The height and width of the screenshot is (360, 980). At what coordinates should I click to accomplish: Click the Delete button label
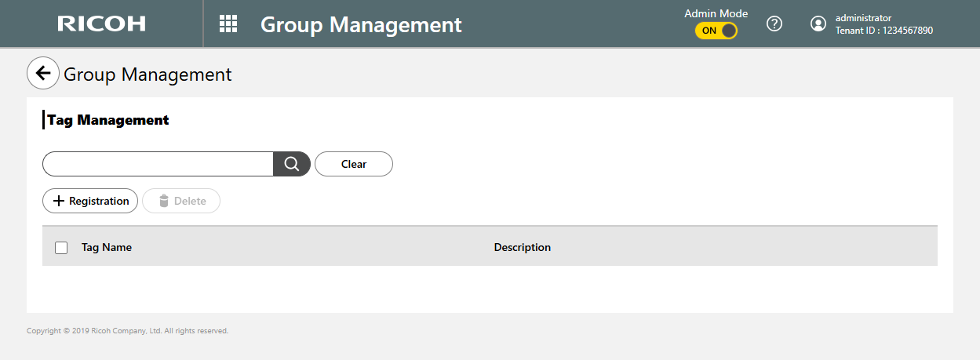point(190,201)
